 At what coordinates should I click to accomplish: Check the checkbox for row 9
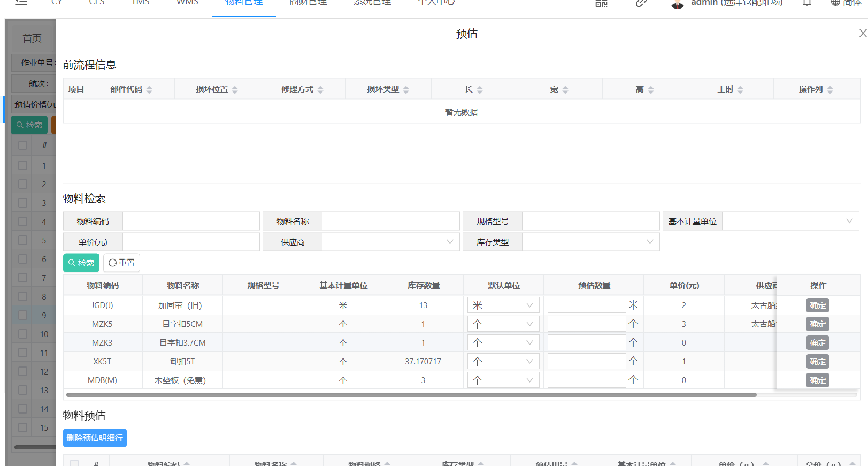click(x=22, y=315)
